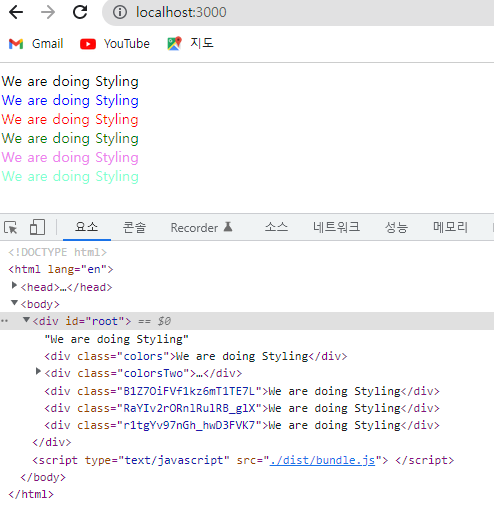Expand the colorsTwo div node
This screenshot has width=494, height=523.
pyautogui.click(x=38, y=371)
